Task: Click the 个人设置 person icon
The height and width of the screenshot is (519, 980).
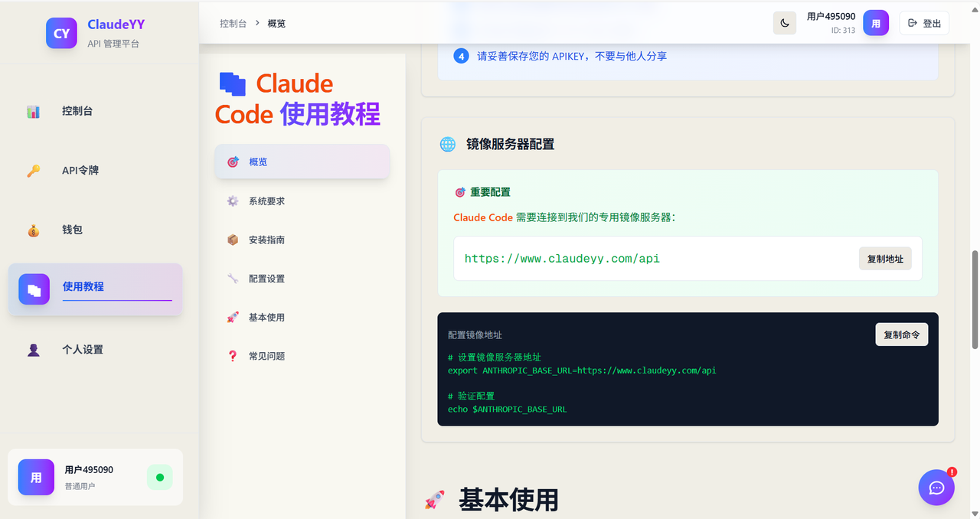Action: tap(33, 350)
